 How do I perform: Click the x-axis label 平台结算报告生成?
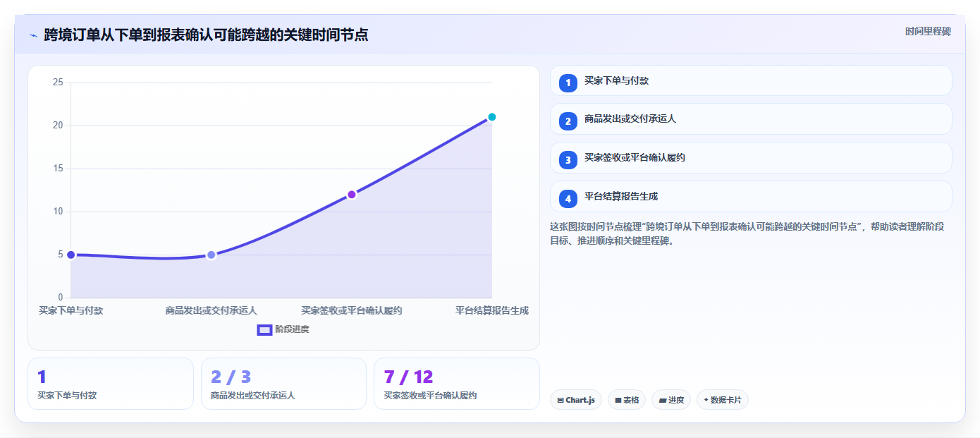[x=492, y=310]
